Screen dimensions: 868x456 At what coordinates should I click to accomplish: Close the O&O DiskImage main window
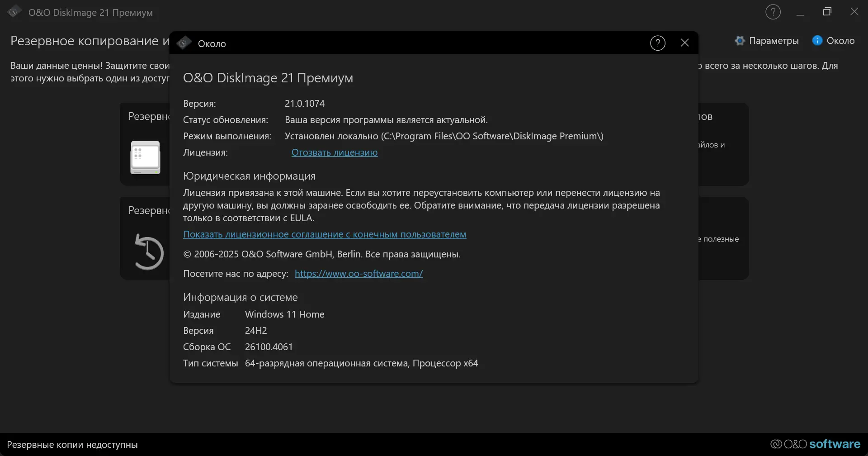click(854, 12)
